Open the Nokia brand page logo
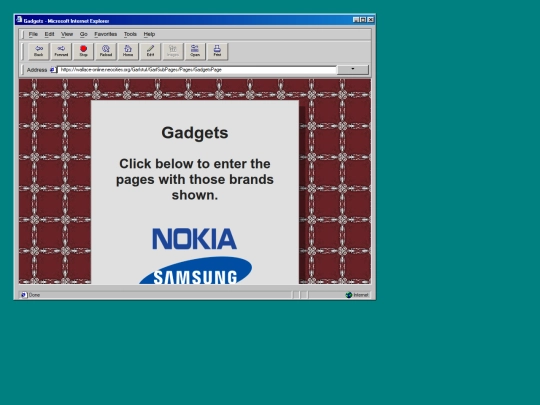Image resolution: width=540 pixels, height=405 pixels. pyautogui.click(x=195, y=239)
